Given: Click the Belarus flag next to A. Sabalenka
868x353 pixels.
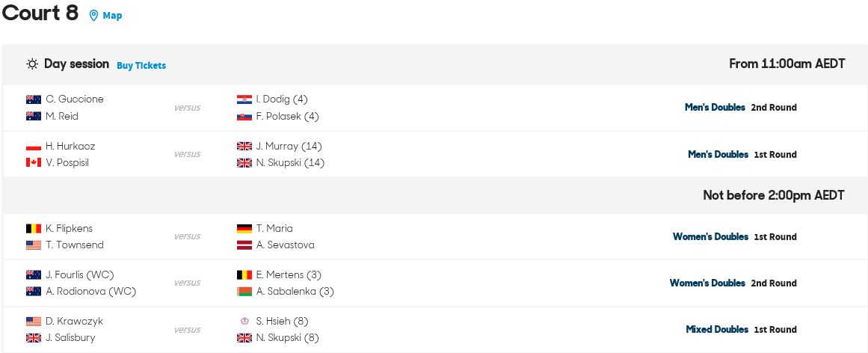Looking at the screenshot, I should pyautogui.click(x=244, y=291).
